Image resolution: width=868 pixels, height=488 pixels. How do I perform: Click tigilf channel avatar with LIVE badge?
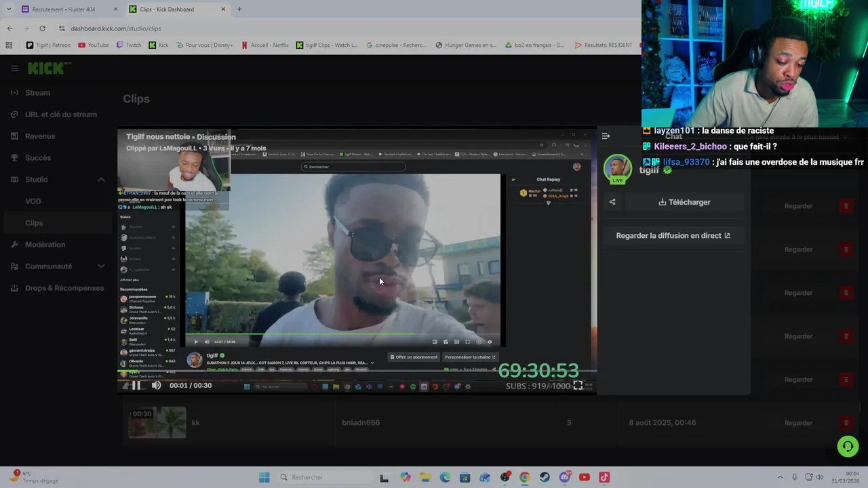click(617, 169)
